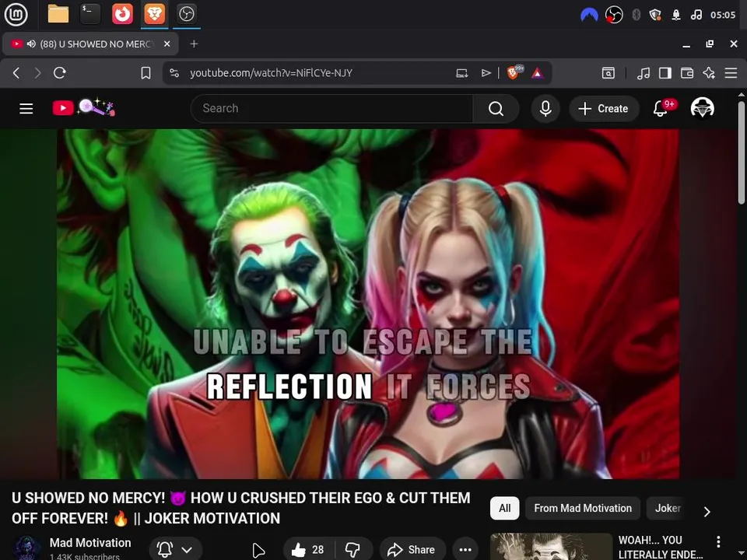The height and width of the screenshot is (560, 747).
Task: Toggle the Brave sidebar panel
Action: point(665,73)
